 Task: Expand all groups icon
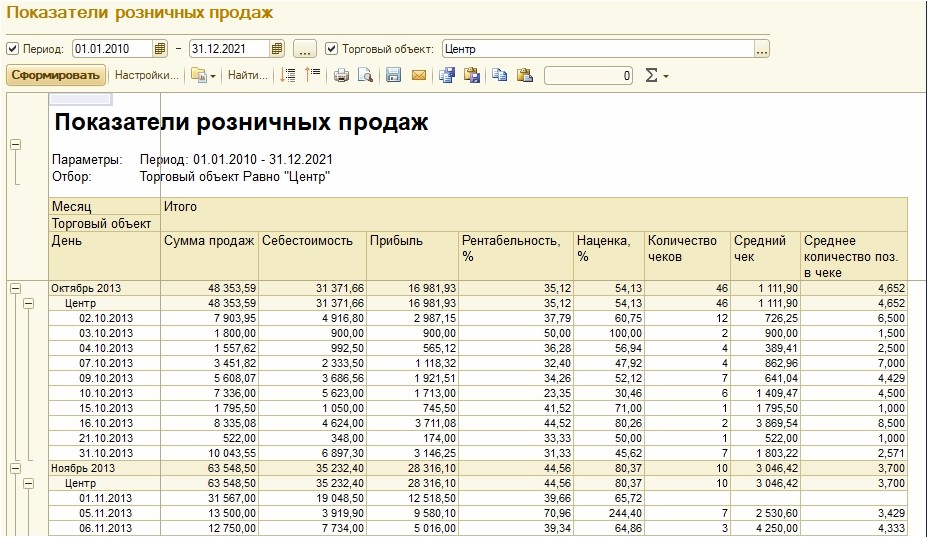[x=288, y=75]
